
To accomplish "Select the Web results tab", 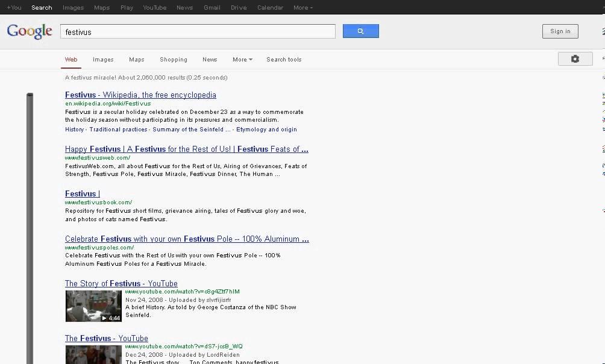I will coord(71,60).
